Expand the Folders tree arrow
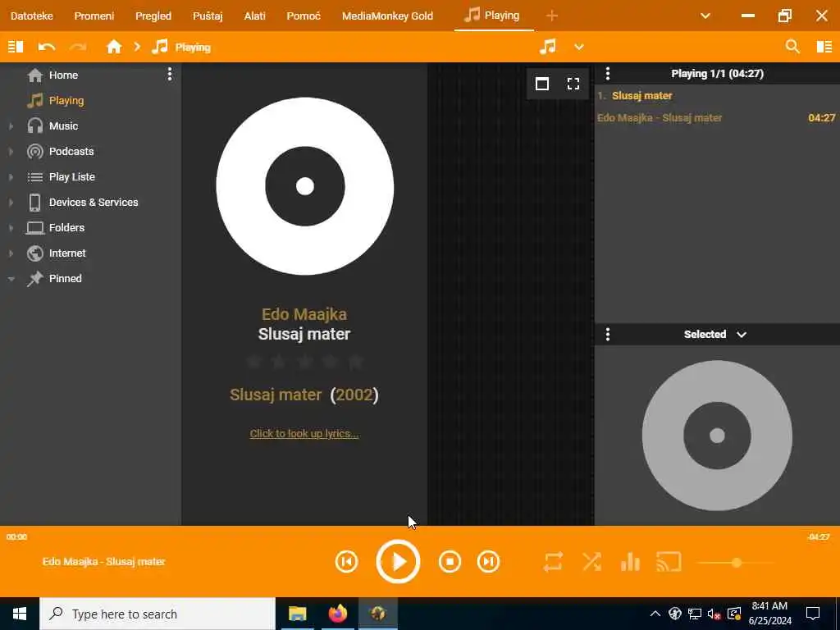Viewport: 840px width, 630px height. [11, 228]
